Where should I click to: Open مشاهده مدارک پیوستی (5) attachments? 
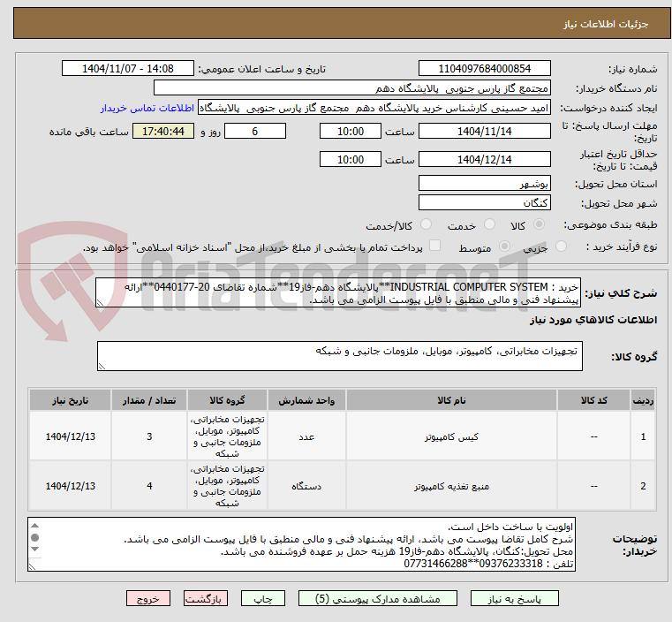[378, 598]
